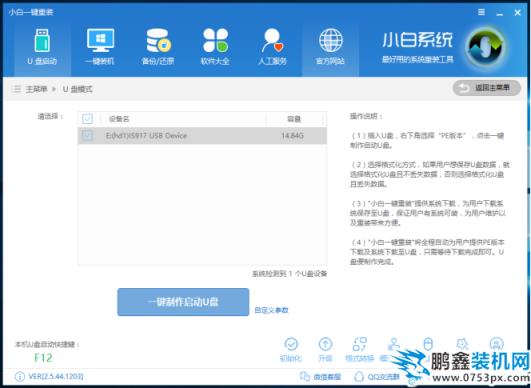Open the QQ交流群 link
Viewport: 531px width, 388px height.
[376, 376]
